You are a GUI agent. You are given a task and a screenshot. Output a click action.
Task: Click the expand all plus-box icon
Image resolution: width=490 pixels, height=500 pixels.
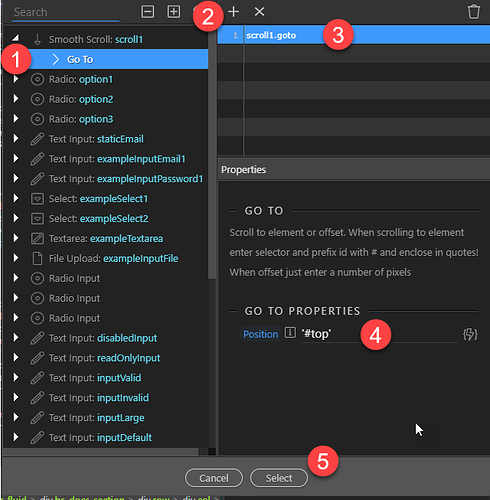tap(173, 12)
